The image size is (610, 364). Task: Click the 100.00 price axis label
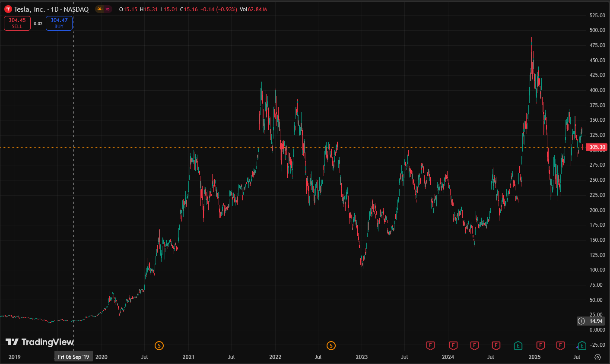tap(597, 270)
